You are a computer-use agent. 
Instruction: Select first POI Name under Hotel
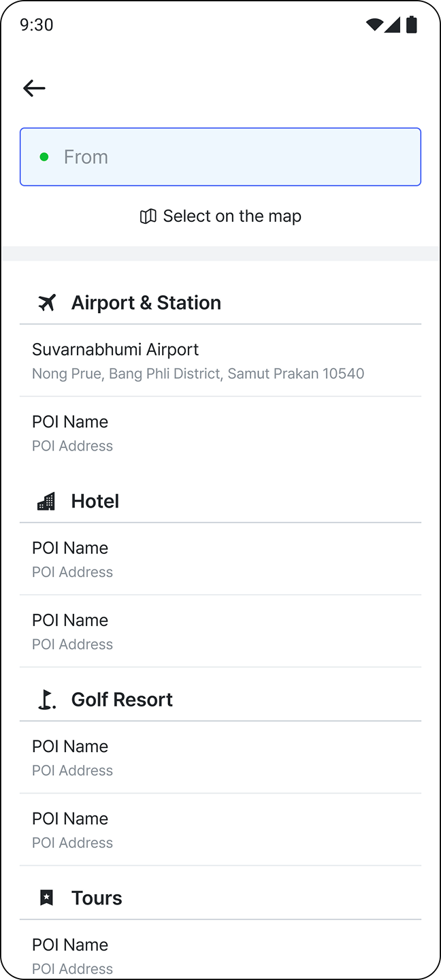point(220,559)
